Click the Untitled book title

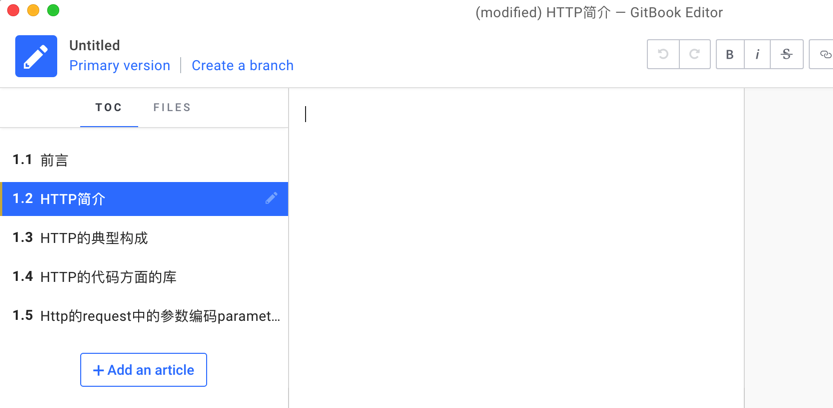(x=94, y=46)
